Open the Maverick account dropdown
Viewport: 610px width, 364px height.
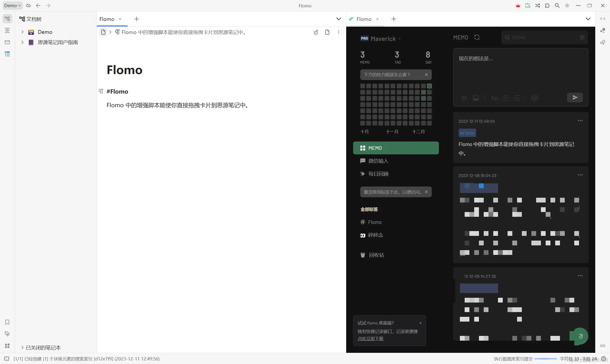386,39
